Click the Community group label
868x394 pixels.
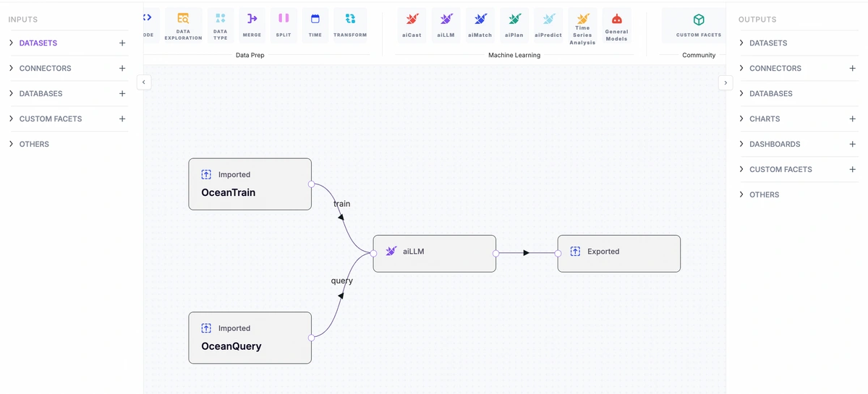[x=699, y=55]
